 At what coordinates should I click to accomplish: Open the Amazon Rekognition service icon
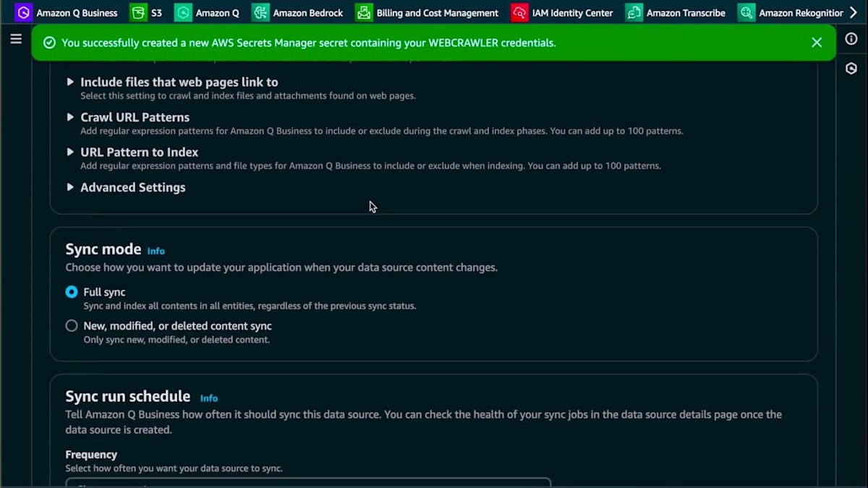pyautogui.click(x=746, y=12)
